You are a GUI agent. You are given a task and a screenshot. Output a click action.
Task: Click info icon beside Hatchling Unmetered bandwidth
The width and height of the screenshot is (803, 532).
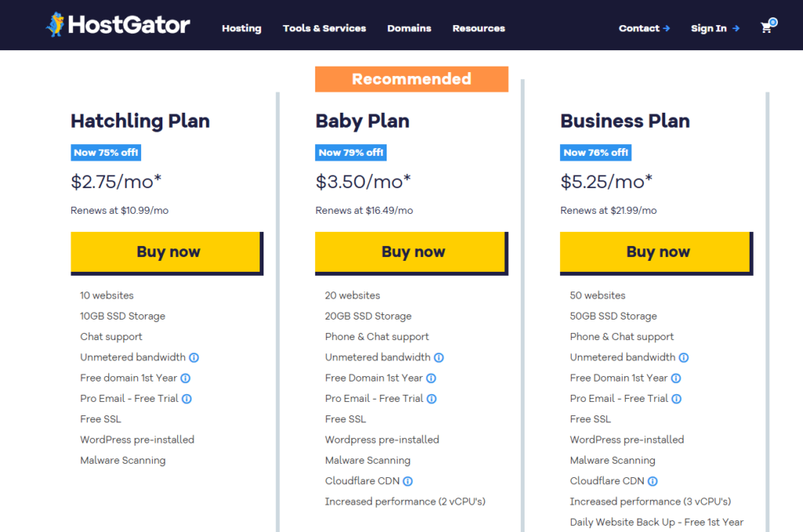(194, 357)
